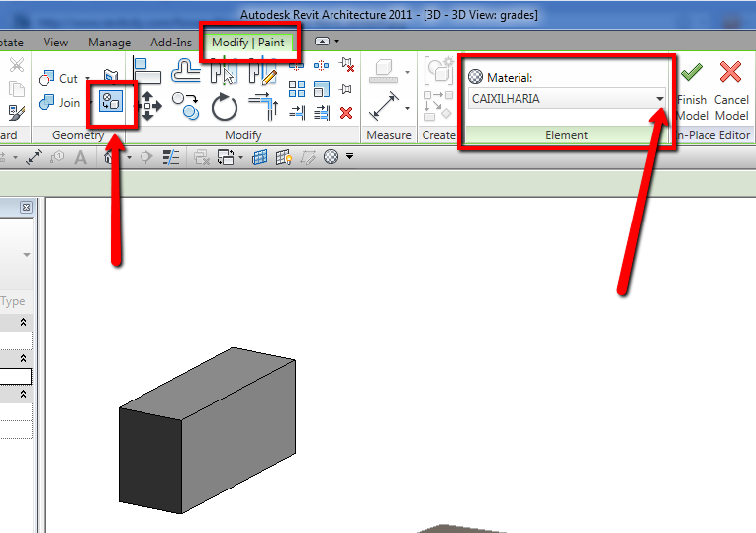756x533 pixels.
Task: Activate the Move tool
Action: pos(148,106)
